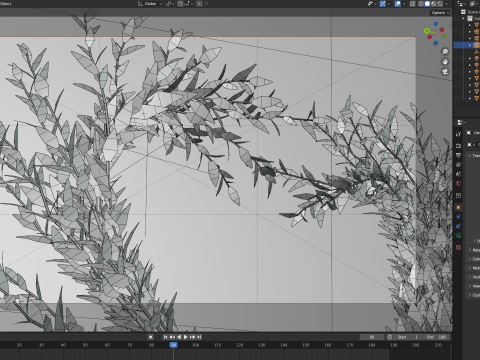This screenshot has width=480, height=360.
Task: Select solid viewport shading mode
Action: click(427, 4)
